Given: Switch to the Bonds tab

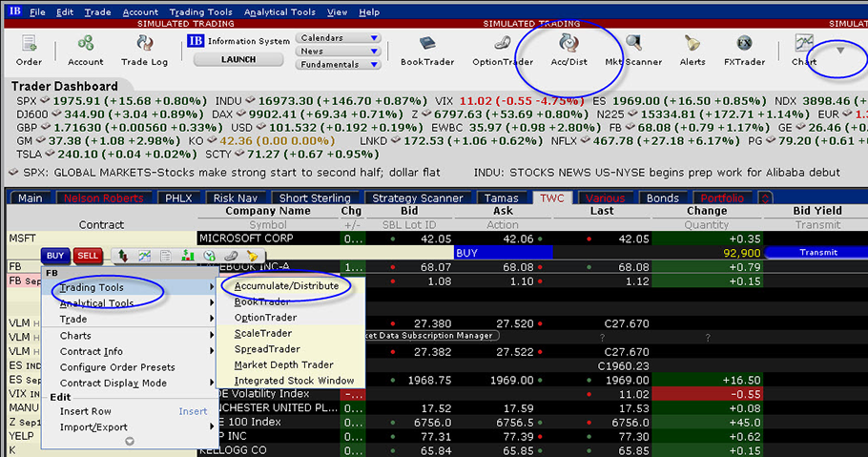Looking at the screenshot, I should 662,197.
